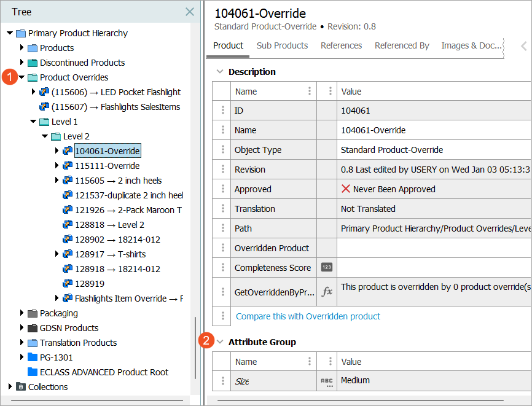Close the Tree panel
Viewport: 532px width, 406px height.
tap(190, 12)
